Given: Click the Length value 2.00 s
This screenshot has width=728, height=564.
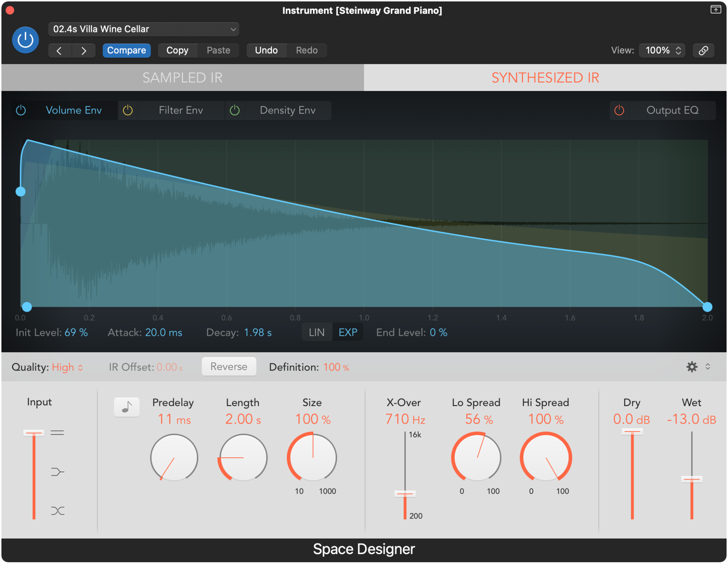Looking at the screenshot, I should [243, 419].
